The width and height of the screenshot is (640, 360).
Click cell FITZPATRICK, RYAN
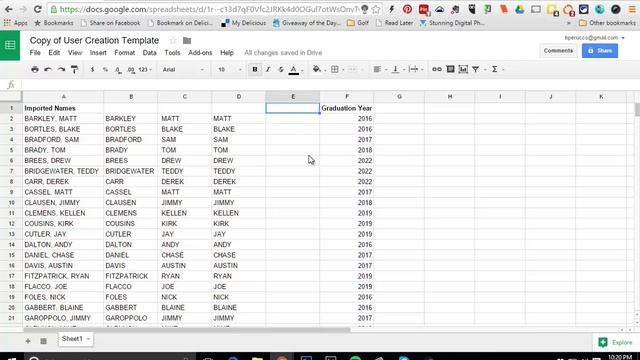[63, 276]
